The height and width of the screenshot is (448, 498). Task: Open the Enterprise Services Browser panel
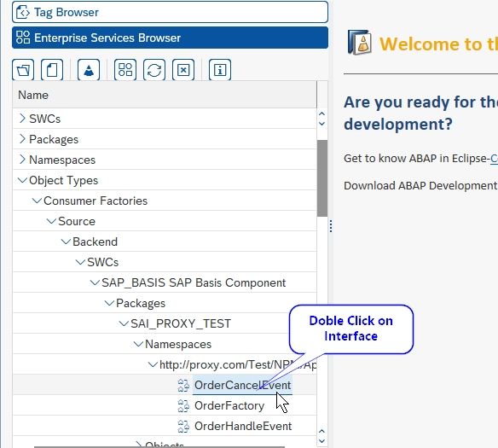click(170, 38)
